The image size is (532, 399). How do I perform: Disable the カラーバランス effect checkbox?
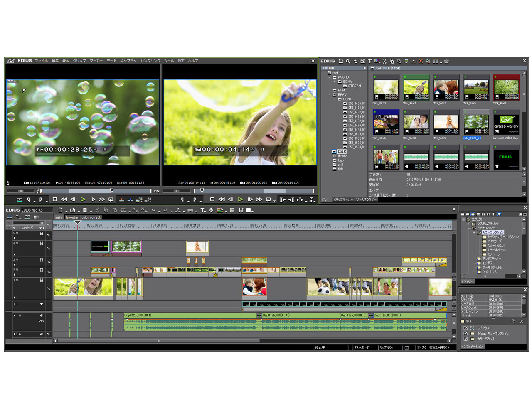click(x=465, y=339)
